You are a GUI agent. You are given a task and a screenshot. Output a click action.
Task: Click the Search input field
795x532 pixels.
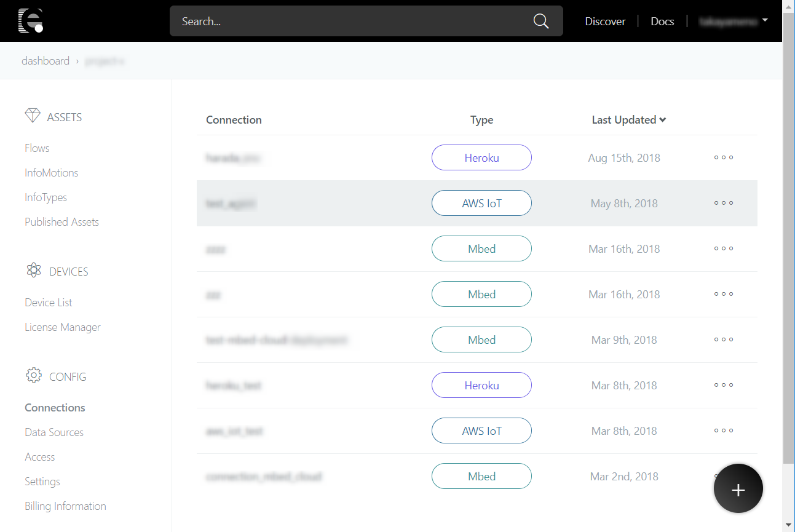tap(350, 22)
